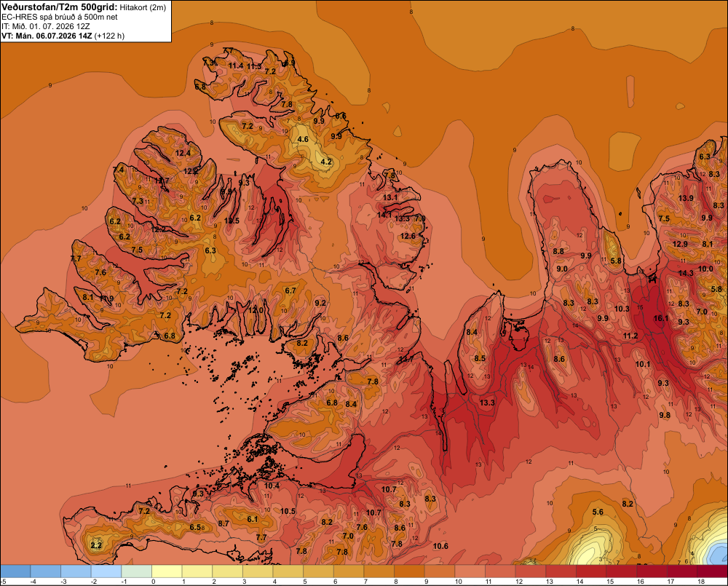Click the 14.1 temperature value
728x586 pixels.
click(384, 215)
